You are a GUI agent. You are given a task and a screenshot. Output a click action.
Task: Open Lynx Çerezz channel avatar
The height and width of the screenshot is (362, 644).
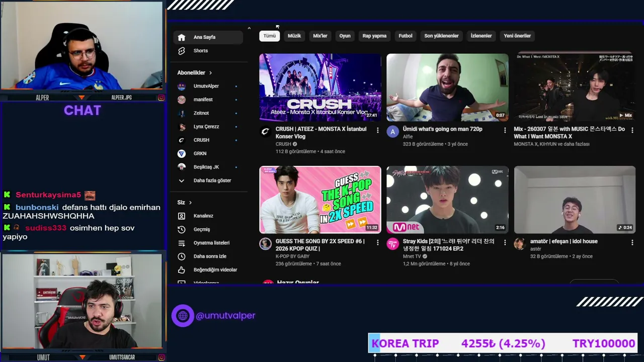click(182, 127)
